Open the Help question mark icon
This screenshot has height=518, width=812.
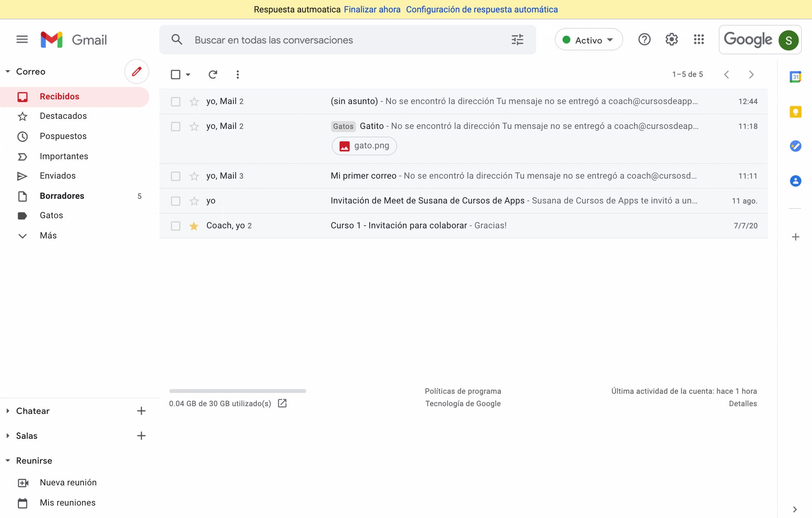[644, 40]
